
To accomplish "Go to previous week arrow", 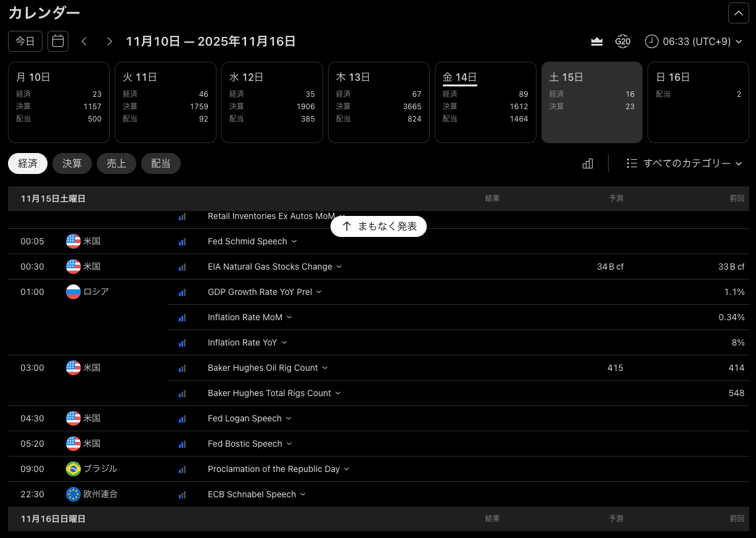I will tap(84, 41).
